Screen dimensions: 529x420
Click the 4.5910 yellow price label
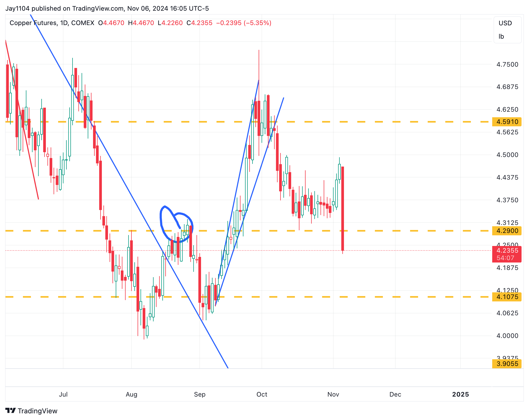pyautogui.click(x=507, y=122)
